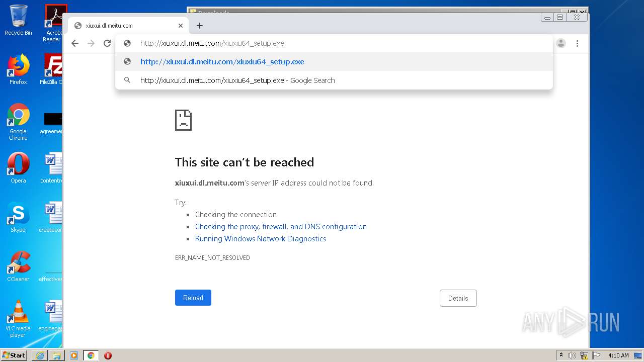644x362 pixels.
Task: Click 'This site can't be reached' heading
Action: [x=245, y=162]
